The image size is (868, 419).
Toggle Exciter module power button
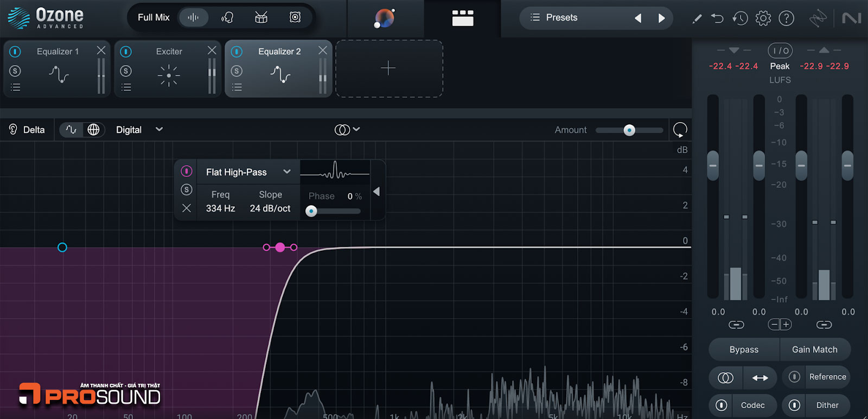126,52
